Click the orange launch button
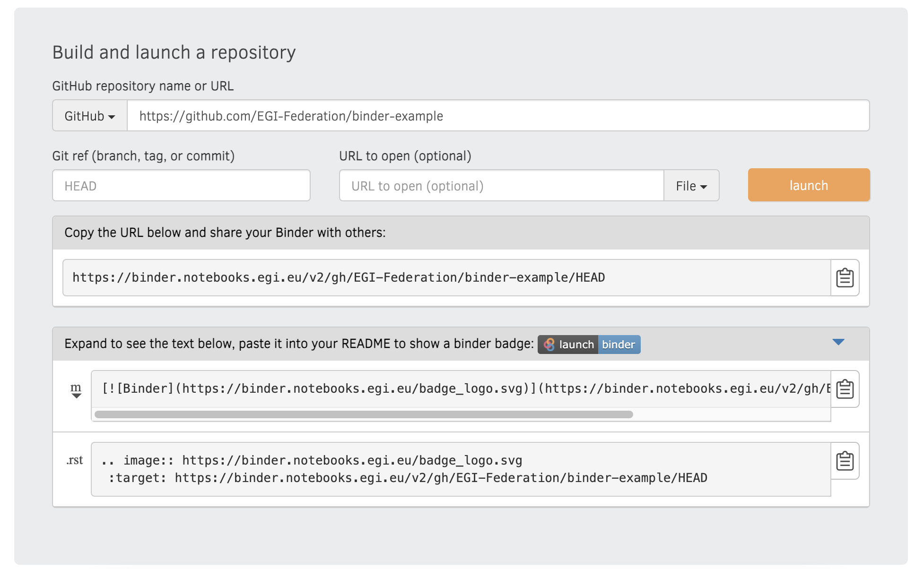Image resolution: width=924 pixels, height=569 pixels. [x=809, y=185]
